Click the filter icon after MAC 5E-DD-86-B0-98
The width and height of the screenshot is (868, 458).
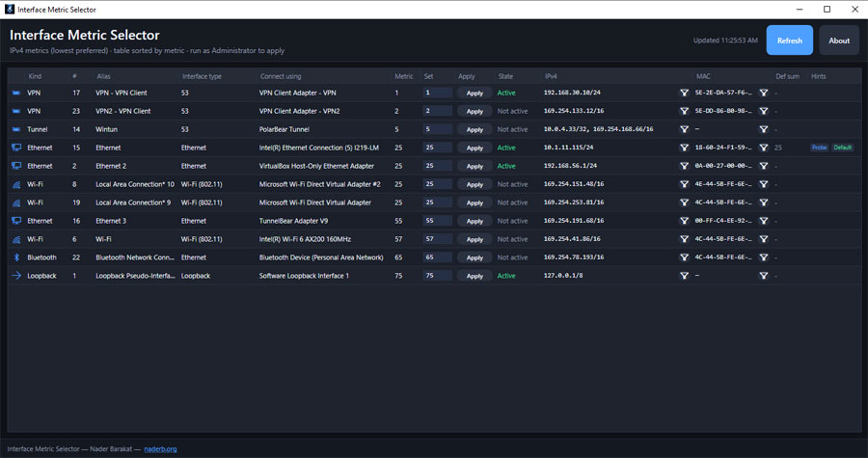click(764, 111)
